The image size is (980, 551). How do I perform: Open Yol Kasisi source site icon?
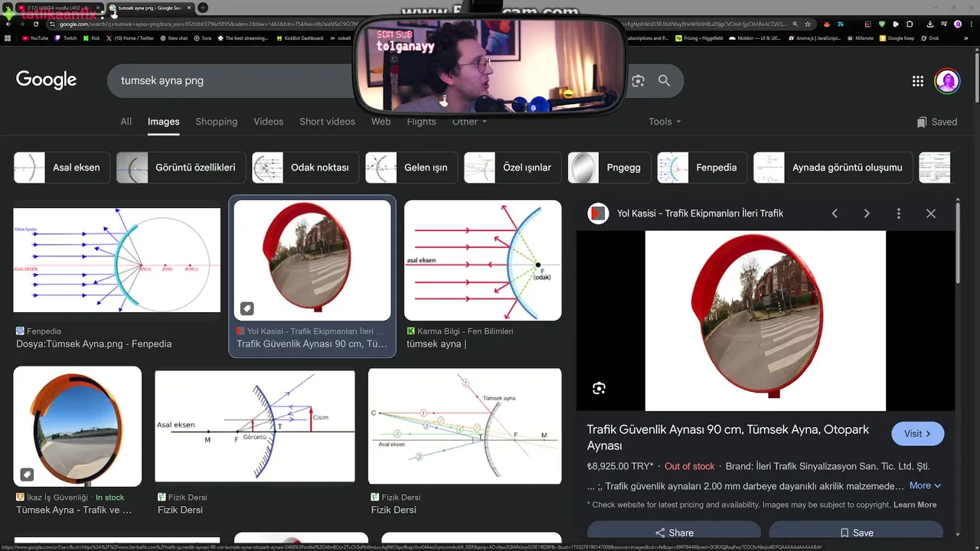click(598, 214)
